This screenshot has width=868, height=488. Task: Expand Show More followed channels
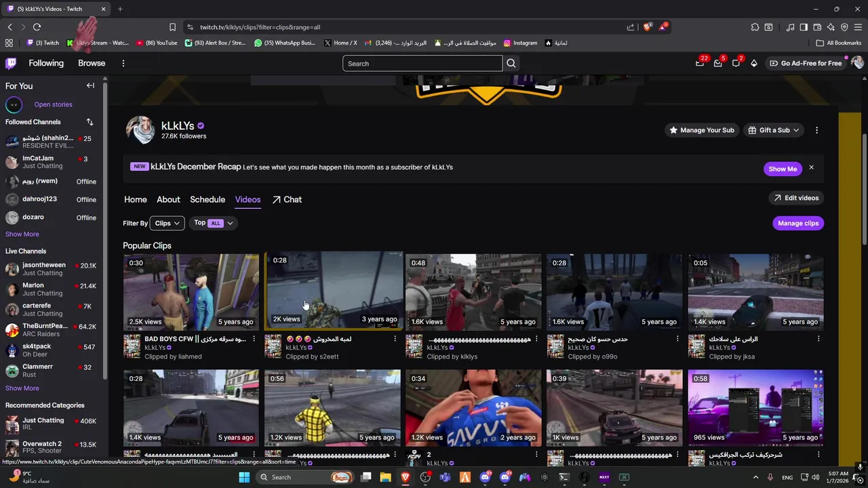coord(22,234)
